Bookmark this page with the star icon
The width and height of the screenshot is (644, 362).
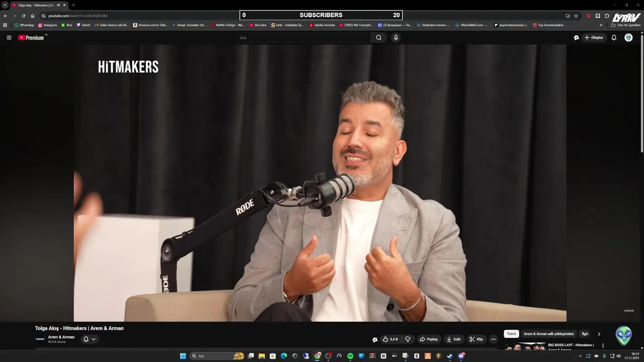(576, 16)
